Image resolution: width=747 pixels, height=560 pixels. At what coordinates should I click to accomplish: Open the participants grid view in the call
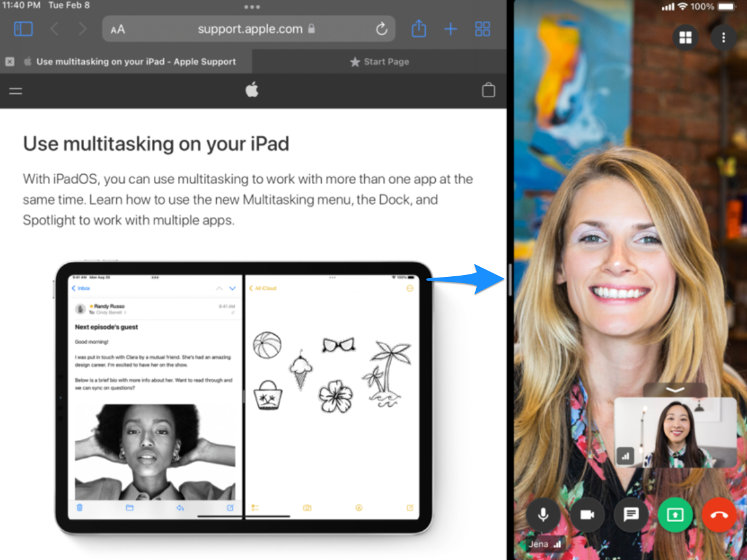685,37
